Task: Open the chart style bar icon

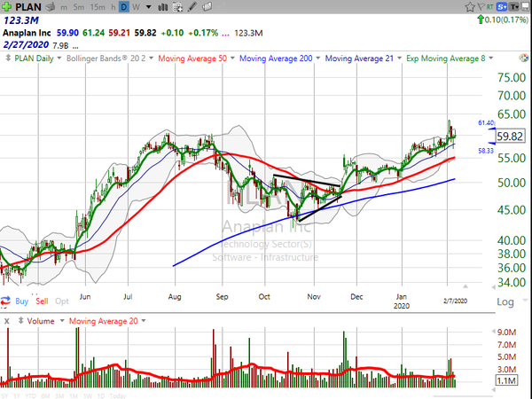Action: pos(163,7)
